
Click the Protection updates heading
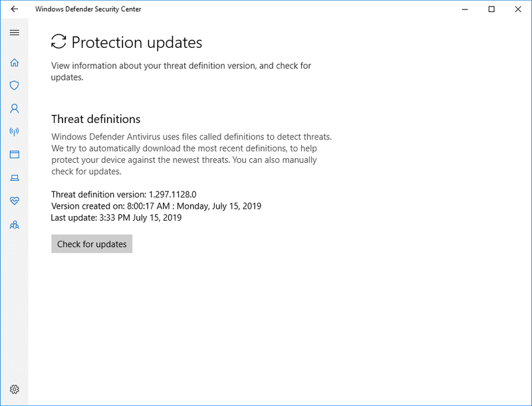136,43
